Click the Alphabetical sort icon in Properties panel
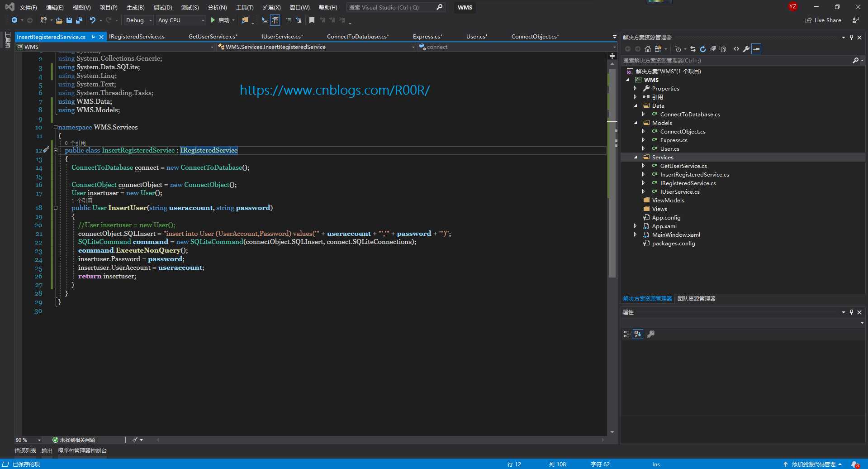 pyautogui.click(x=638, y=334)
